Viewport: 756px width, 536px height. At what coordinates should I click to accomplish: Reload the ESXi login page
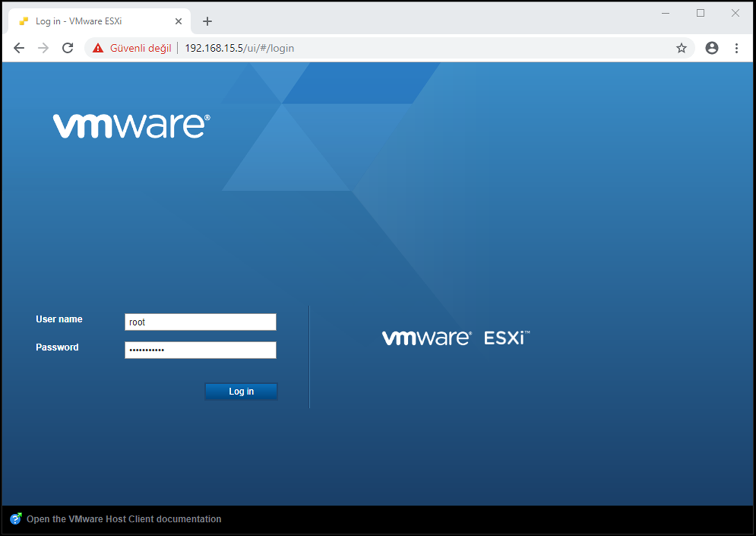(68, 48)
